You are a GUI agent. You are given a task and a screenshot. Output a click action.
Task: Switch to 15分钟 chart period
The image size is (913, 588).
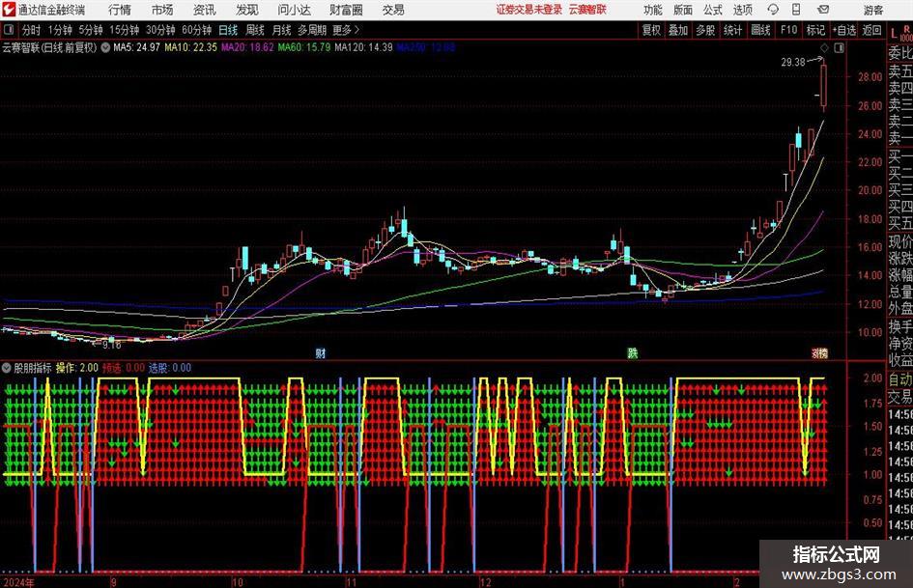tap(125, 30)
